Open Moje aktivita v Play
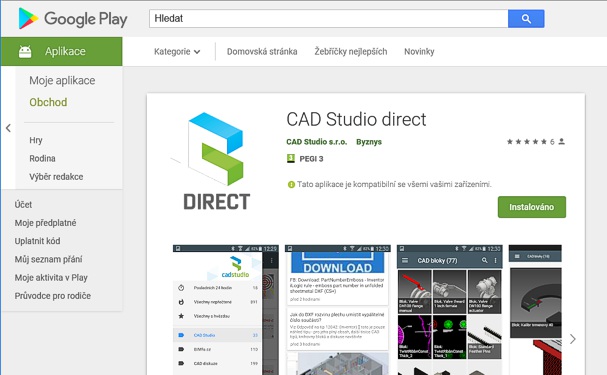Screen dimensions: 607x375 coord(51,277)
